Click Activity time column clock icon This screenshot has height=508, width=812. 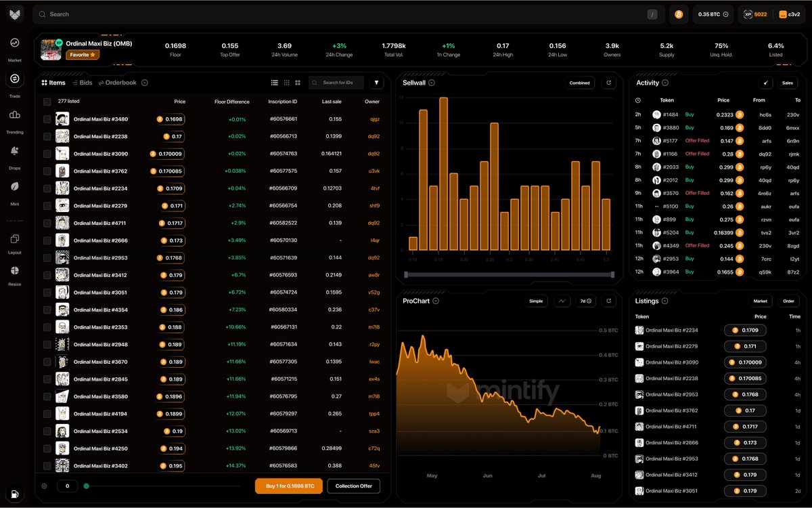point(638,100)
